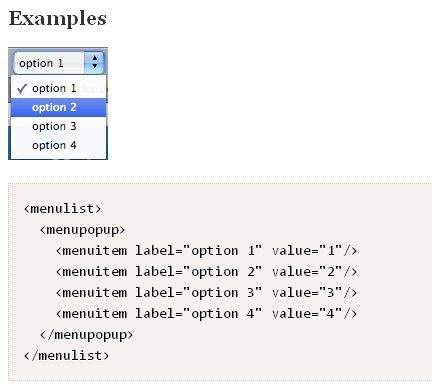
Task: Click the menuitem line labeled option 4
Action: point(206,314)
